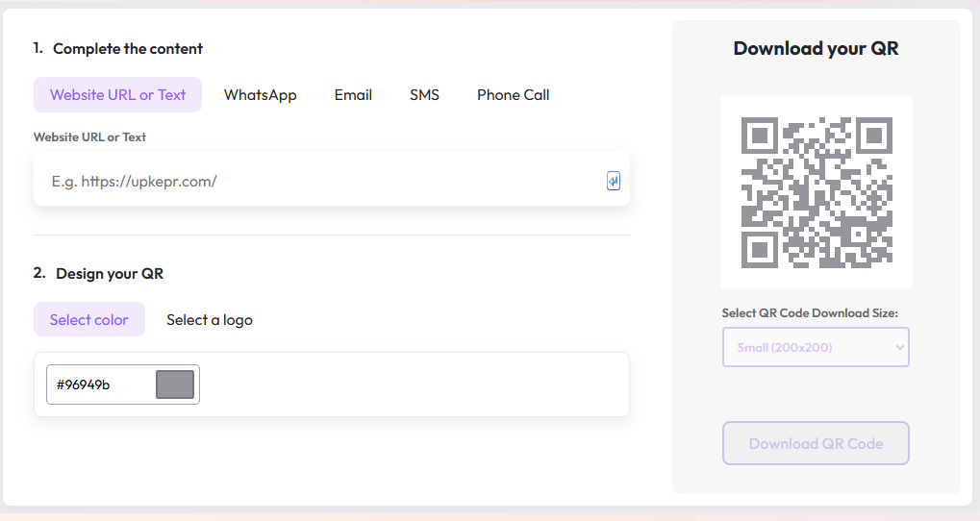Choose the Select color tab
This screenshot has height=521, width=980.
pyautogui.click(x=89, y=320)
